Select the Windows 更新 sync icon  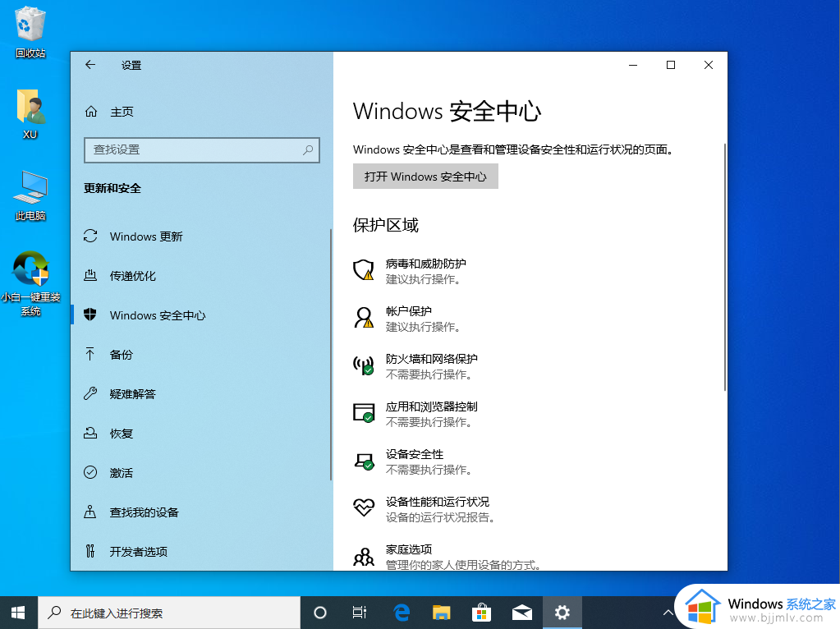click(x=90, y=236)
